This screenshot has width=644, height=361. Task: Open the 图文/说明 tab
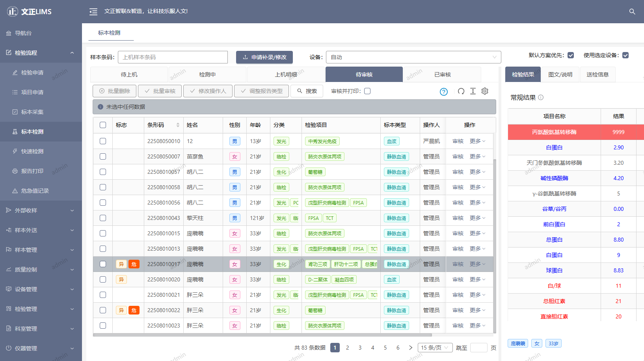pos(560,74)
